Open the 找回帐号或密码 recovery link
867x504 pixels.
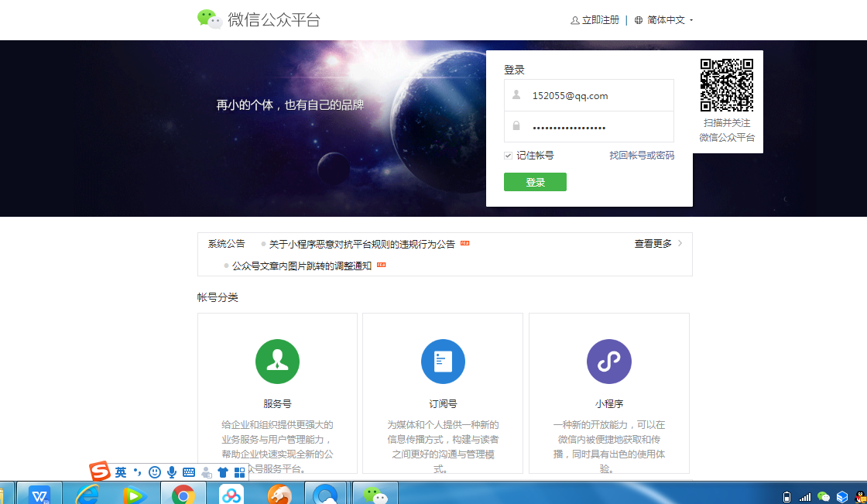click(x=642, y=156)
